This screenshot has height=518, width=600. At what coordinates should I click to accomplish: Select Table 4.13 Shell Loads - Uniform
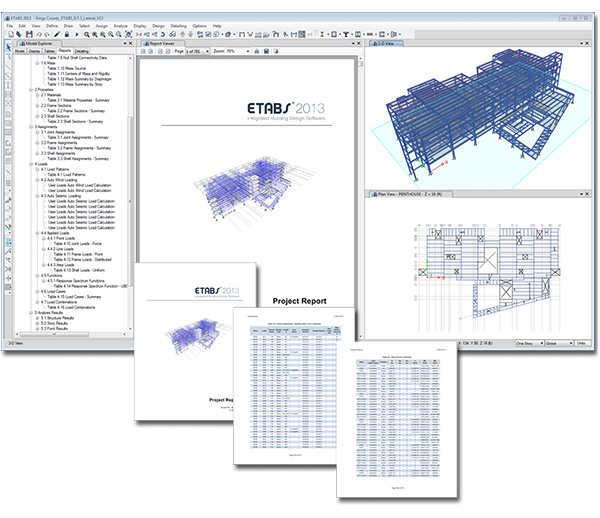(79, 270)
